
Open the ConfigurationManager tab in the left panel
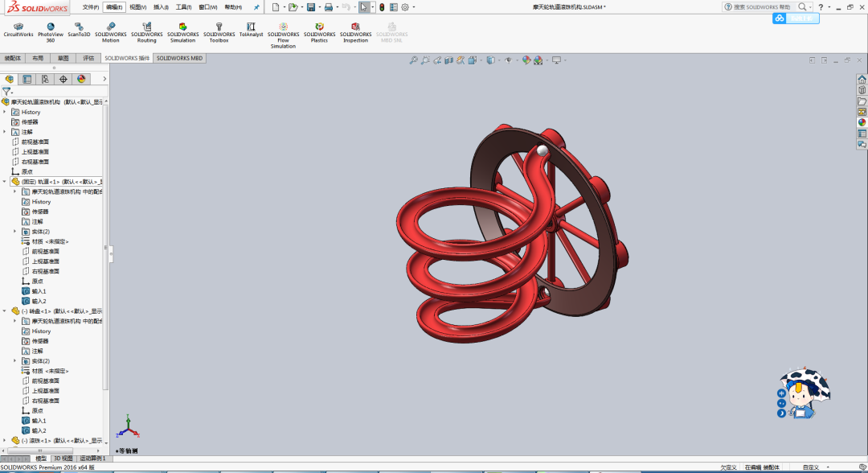(44, 79)
